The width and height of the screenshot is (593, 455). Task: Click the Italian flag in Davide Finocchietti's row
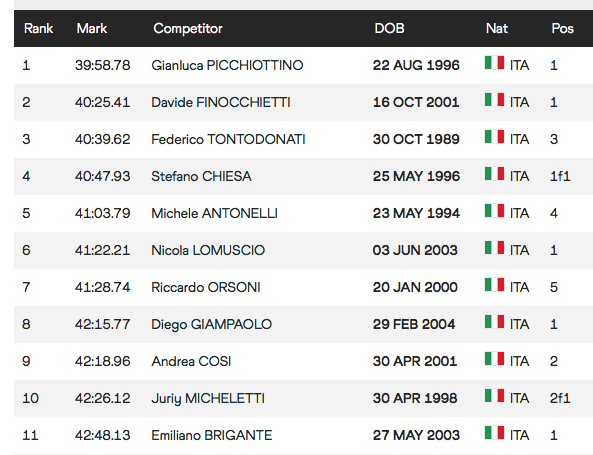click(494, 100)
